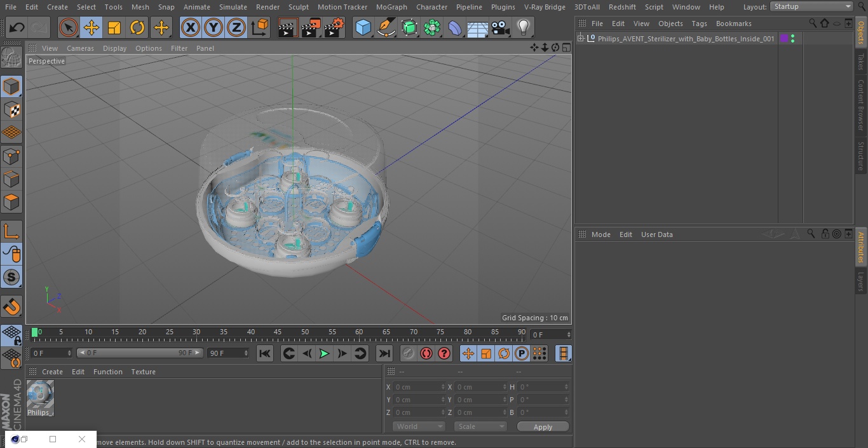Open the Layers side tab

(x=861, y=282)
